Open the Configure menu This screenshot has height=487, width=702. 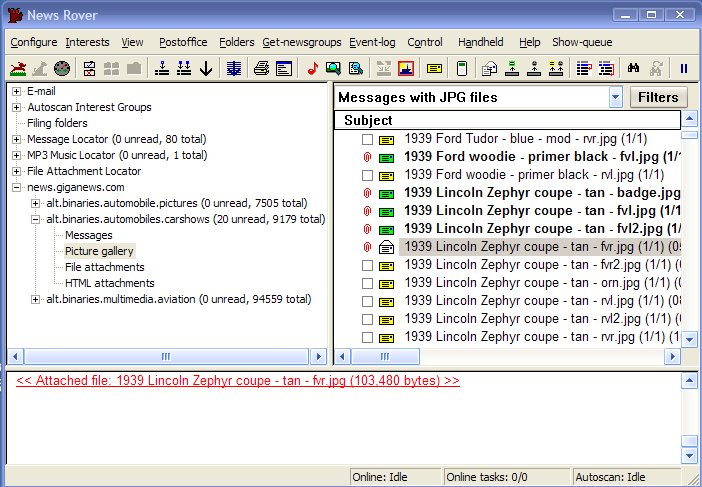click(x=34, y=43)
